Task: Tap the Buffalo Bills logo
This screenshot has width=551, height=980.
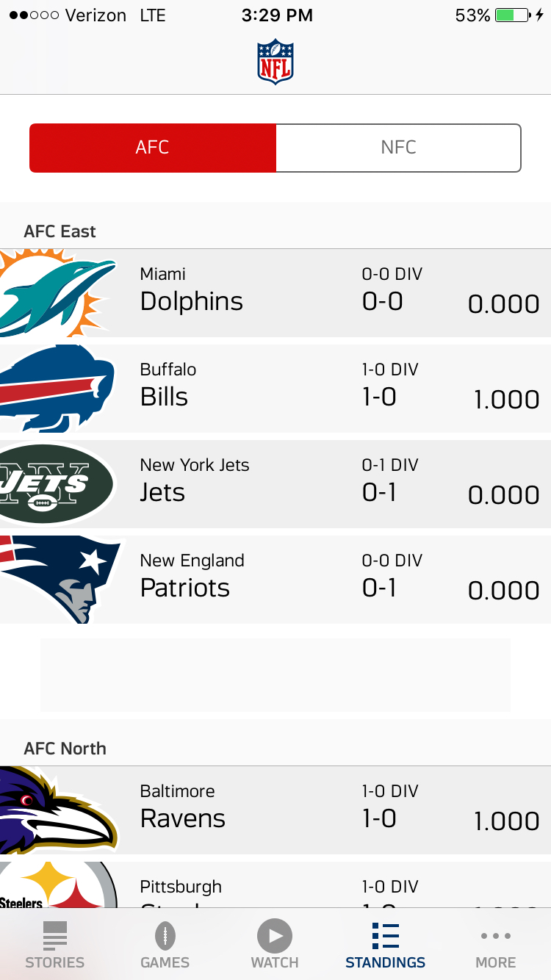Action: point(57,389)
